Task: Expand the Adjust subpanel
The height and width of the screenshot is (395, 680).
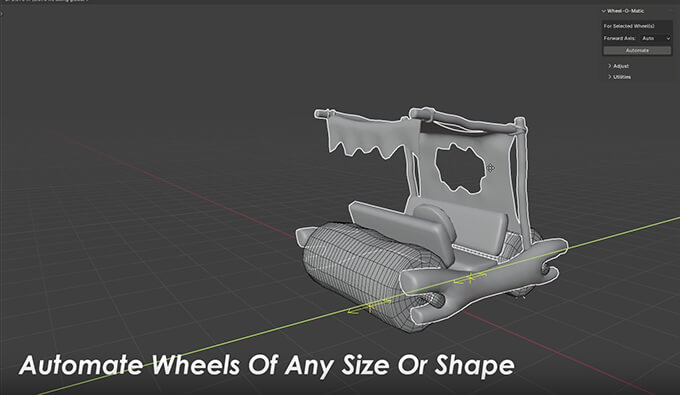Action: (618, 66)
